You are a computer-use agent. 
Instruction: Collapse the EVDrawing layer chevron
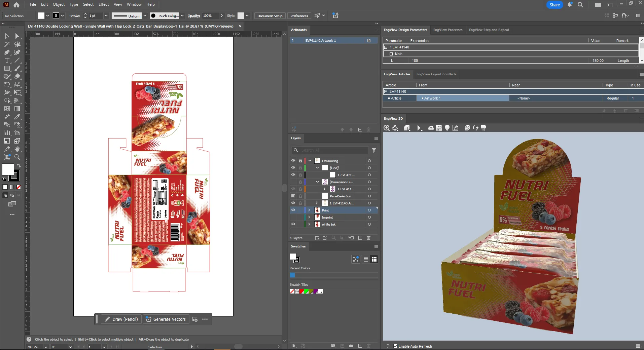click(310, 161)
